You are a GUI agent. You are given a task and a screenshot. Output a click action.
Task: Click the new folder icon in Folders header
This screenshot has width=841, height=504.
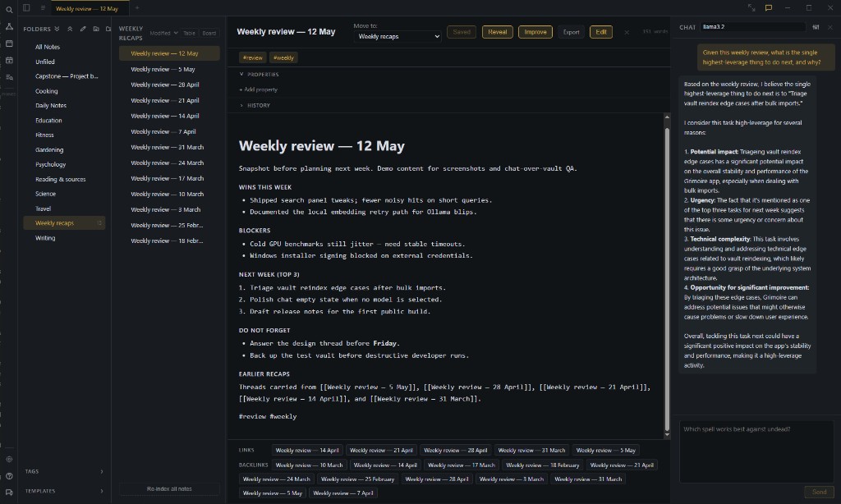(x=96, y=29)
